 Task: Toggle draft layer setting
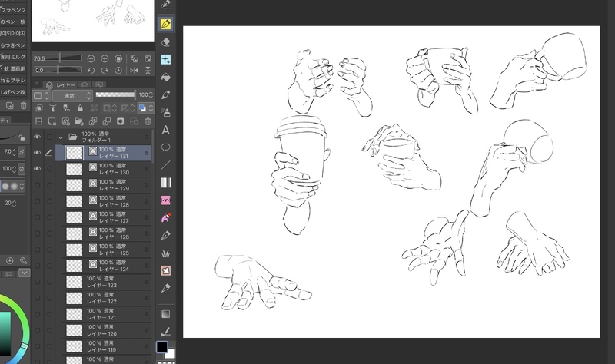click(66, 108)
